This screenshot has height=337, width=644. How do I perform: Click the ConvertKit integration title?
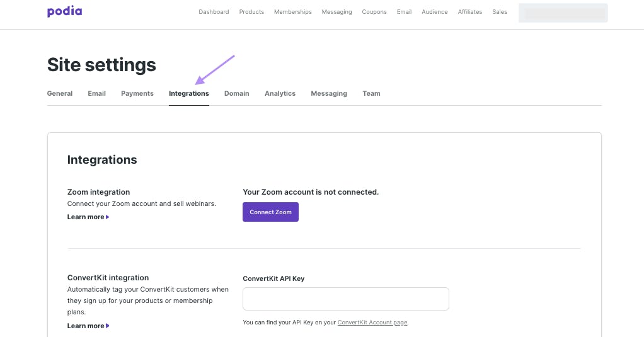(108, 278)
